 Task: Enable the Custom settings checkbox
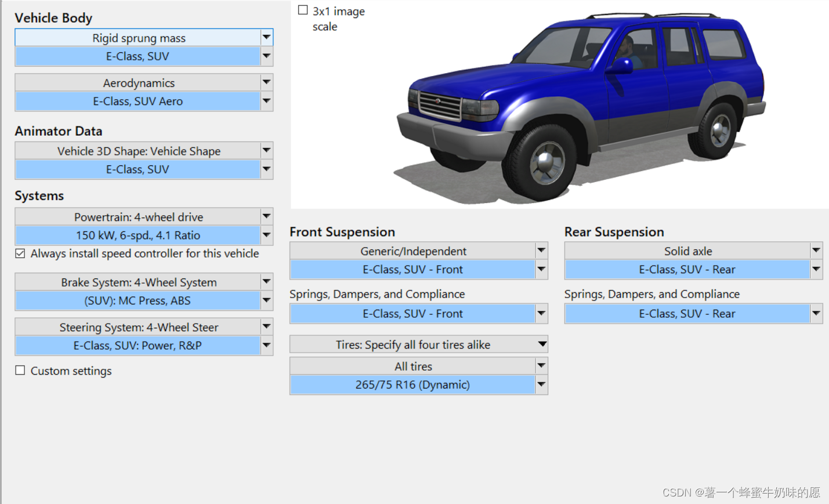20,370
